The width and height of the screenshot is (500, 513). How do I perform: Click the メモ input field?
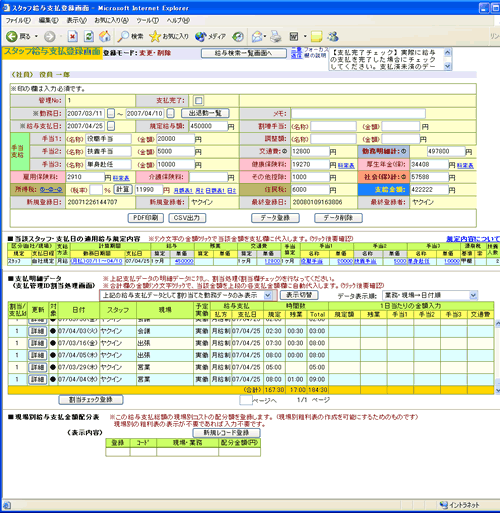[358, 113]
